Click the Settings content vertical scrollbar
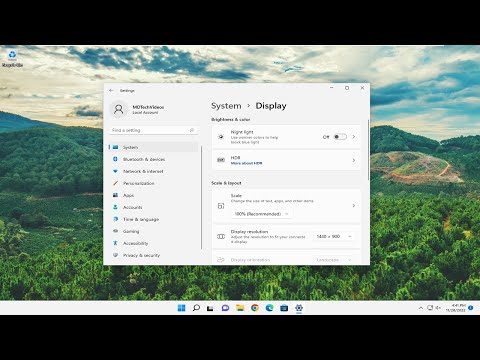Image resolution: width=480 pixels, height=360 pixels. pyautogui.click(x=368, y=150)
